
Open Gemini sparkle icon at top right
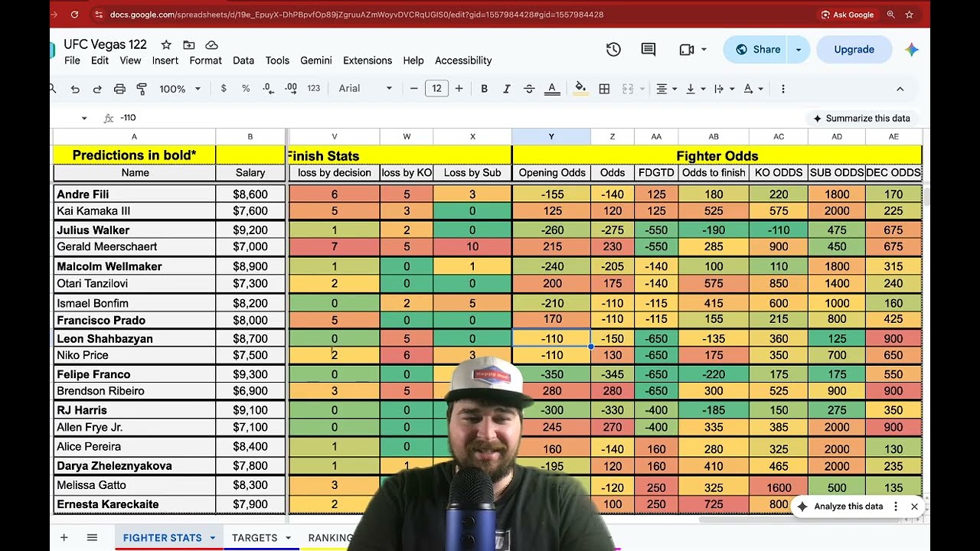[911, 50]
